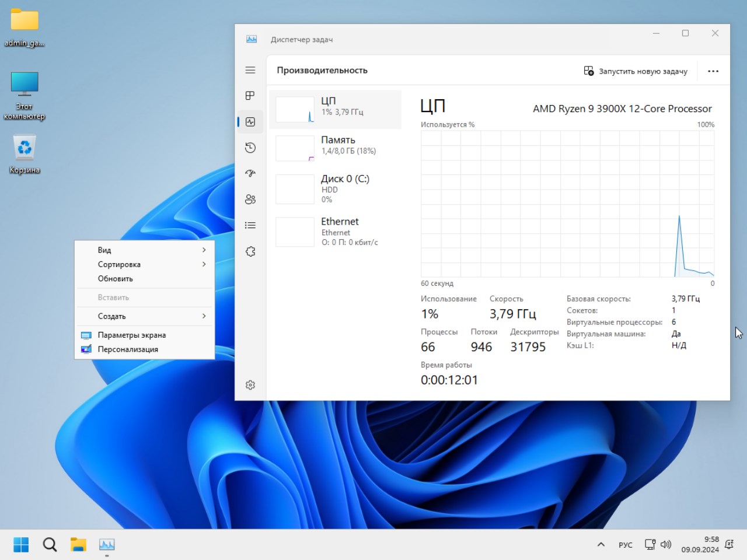Click the ЦП mini graph thumbnail

pyautogui.click(x=295, y=110)
